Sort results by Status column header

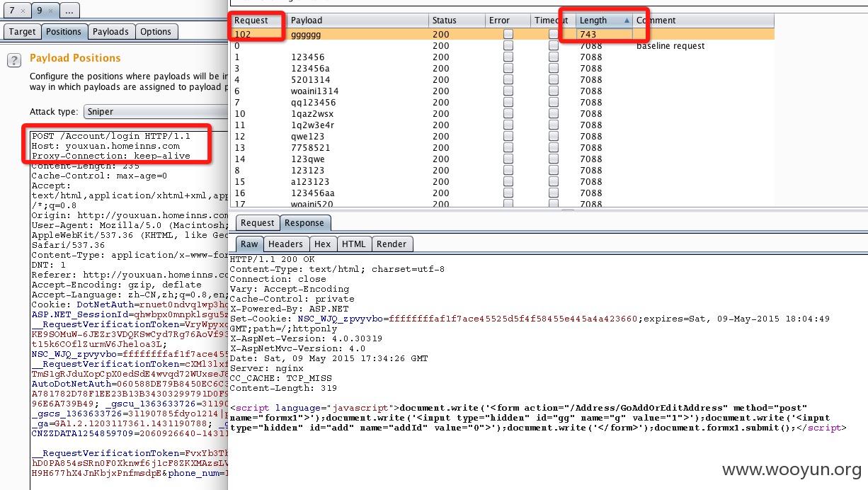457,21
